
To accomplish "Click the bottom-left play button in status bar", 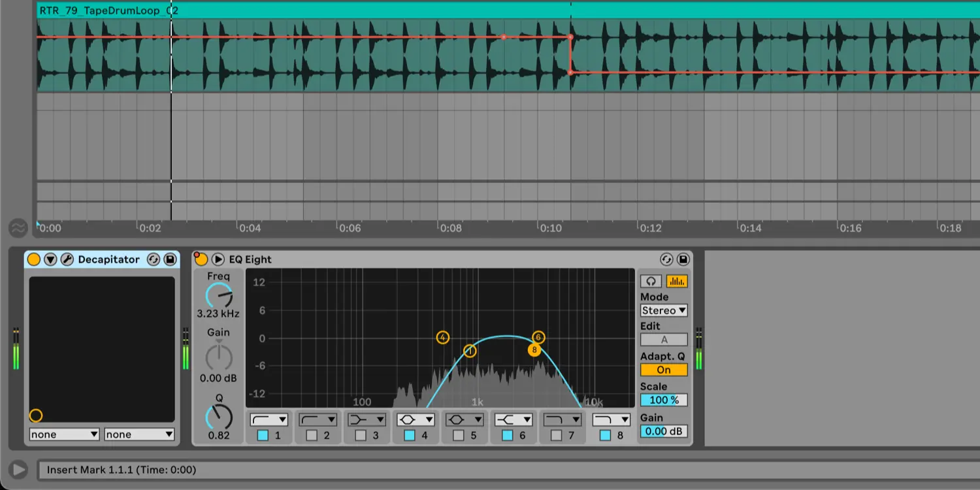I will coord(19,470).
